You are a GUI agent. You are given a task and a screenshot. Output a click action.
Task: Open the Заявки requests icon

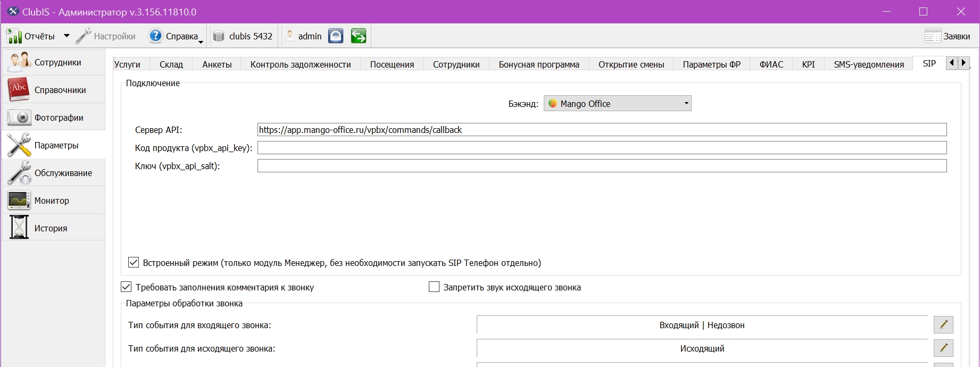tap(933, 36)
